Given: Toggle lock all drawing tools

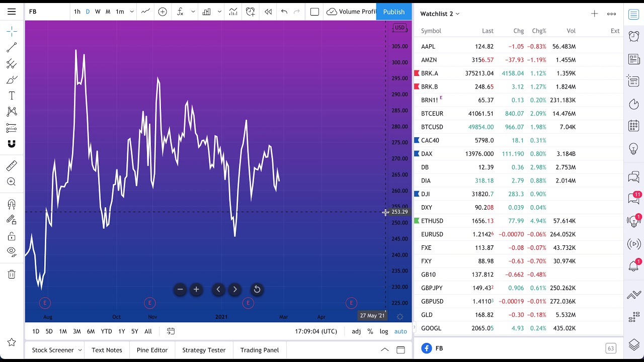Looking at the screenshot, I should point(12,236).
